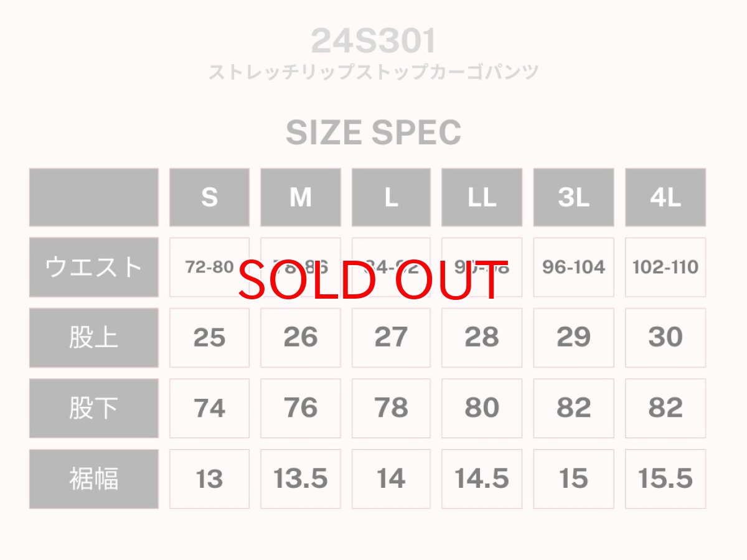The height and width of the screenshot is (560, 747).
Task: Click the 裾幅 row label
Action: pyautogui.click(x=93, y=479)
